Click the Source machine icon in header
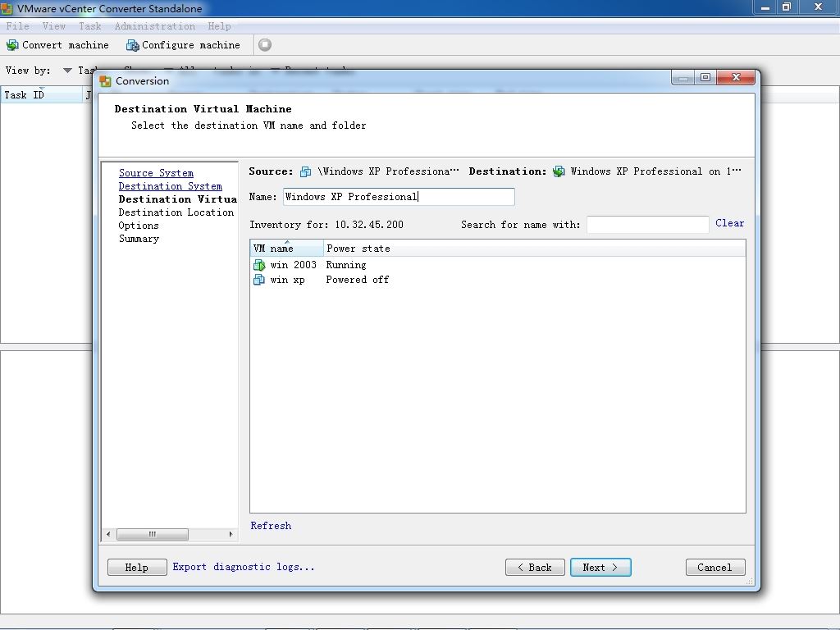This screenshot has height=630, width=840. point(305,171)
